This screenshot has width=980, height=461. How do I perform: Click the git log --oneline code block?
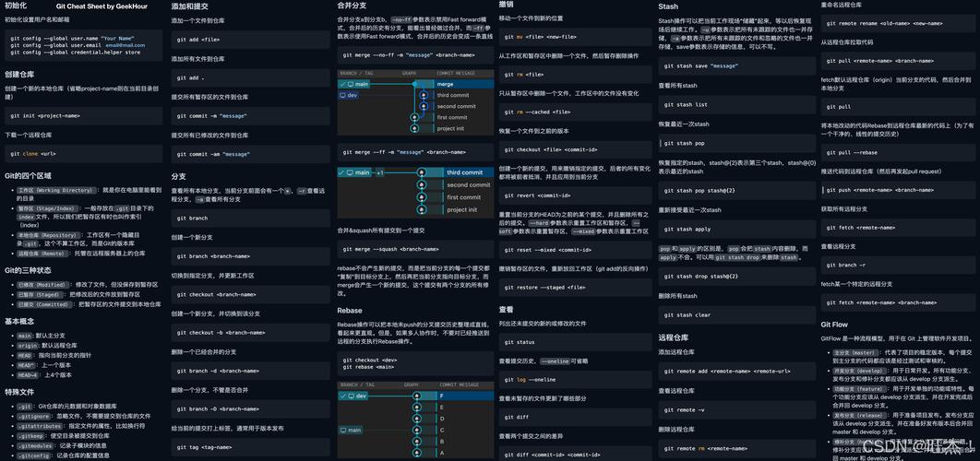click(x=575, y=380)
